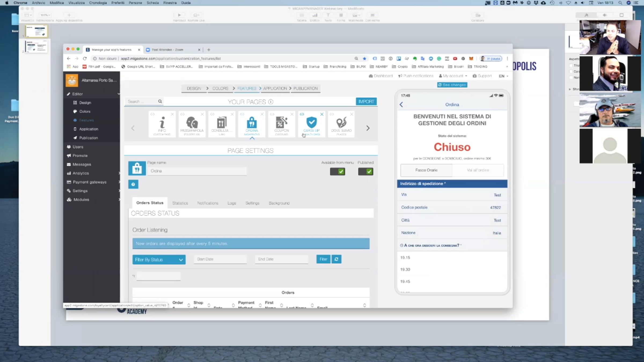Click the info icon beside YOUR PAGES
The width and height of the screenshot is (644, 362).
(271, 102)
